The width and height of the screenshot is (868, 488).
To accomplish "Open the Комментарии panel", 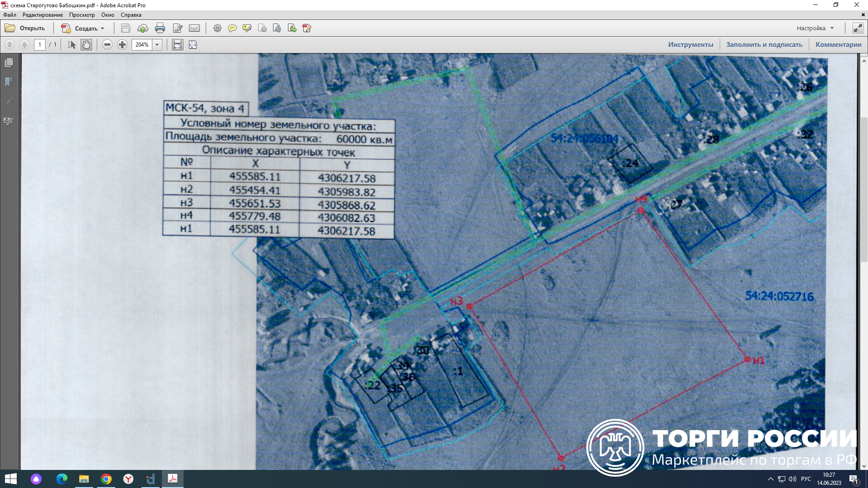I will pos(838,44).
